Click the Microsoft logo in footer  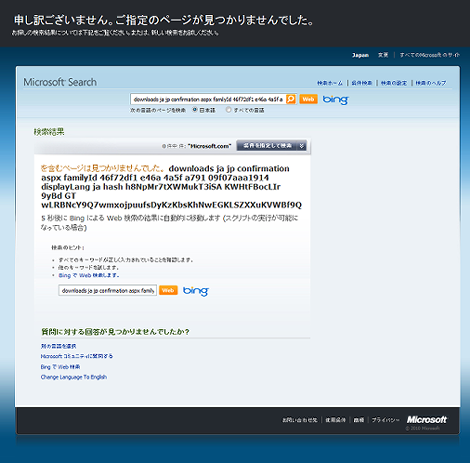pos(427,419)
